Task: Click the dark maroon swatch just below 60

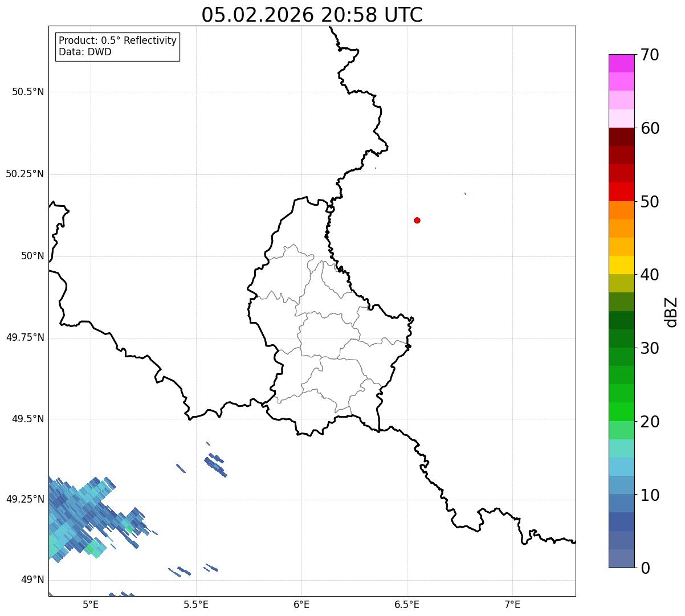Action: tap(621, 137)
